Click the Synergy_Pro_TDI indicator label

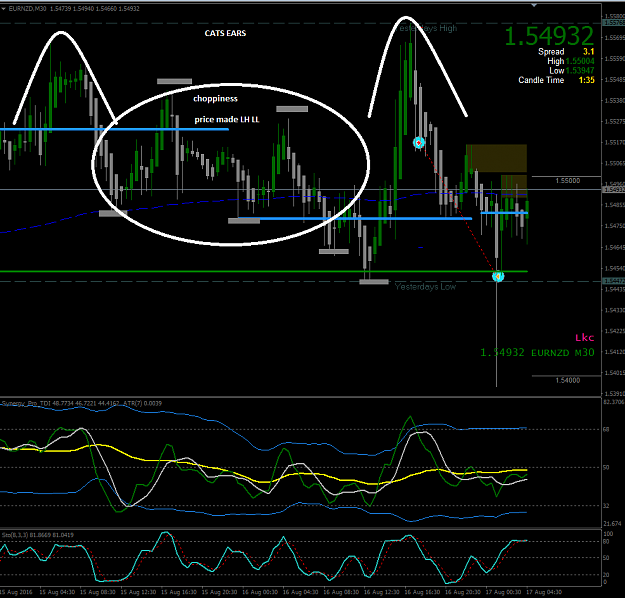point(82,403)
